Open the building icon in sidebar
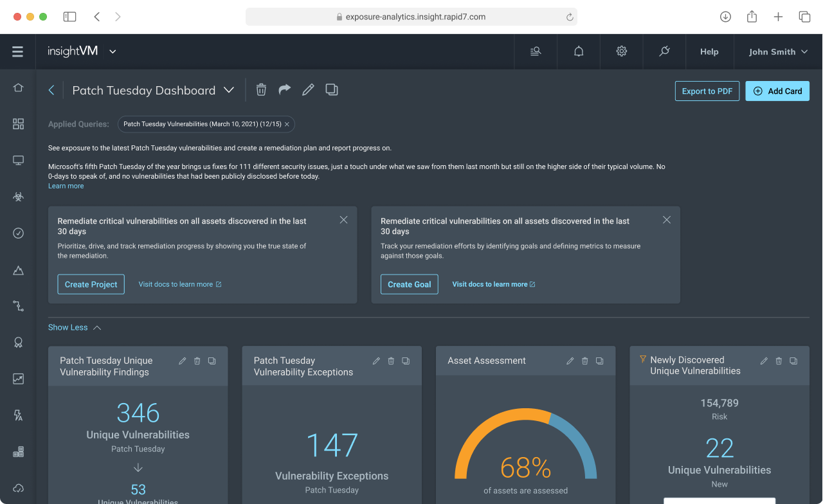 pos(18,452)
